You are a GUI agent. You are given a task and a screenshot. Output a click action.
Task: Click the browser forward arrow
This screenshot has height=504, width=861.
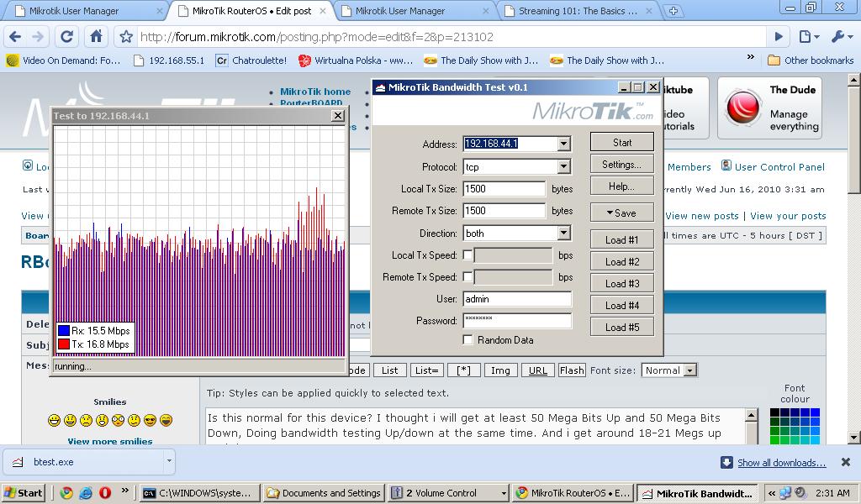(x=38, y=37)
